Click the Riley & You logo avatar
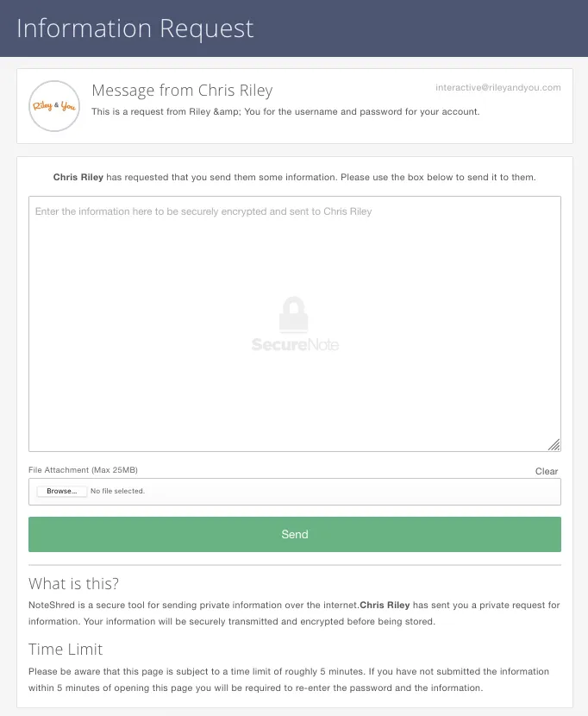588x716 pixels. pyautogui.click(x=54, y=106)
